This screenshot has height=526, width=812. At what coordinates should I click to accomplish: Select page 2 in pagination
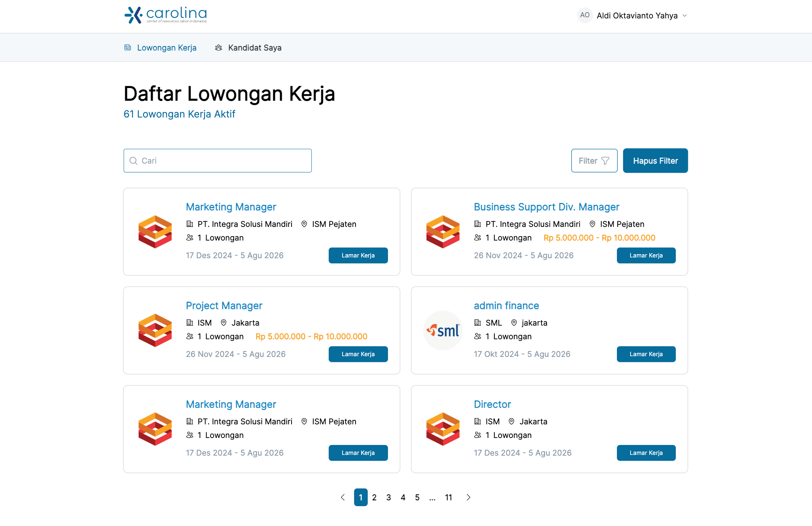pos(374,497)
